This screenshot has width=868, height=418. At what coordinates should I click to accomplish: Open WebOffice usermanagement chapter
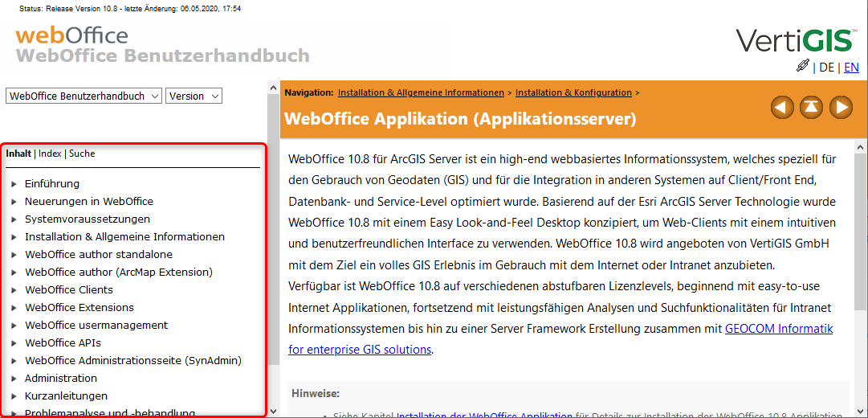click(x=96, y=325)
